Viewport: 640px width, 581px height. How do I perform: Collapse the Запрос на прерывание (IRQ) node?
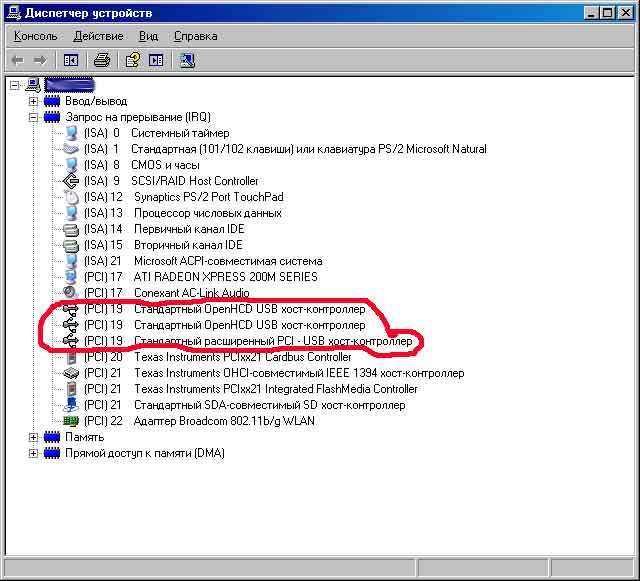(33, 117)
